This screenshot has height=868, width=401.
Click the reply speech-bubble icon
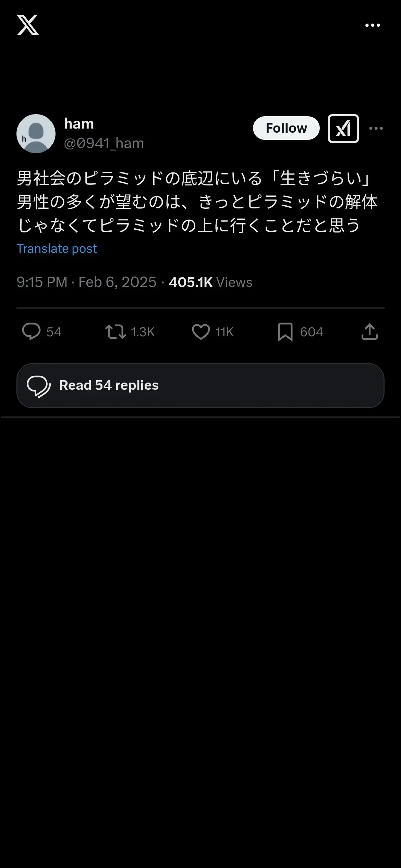click(31, 331)
